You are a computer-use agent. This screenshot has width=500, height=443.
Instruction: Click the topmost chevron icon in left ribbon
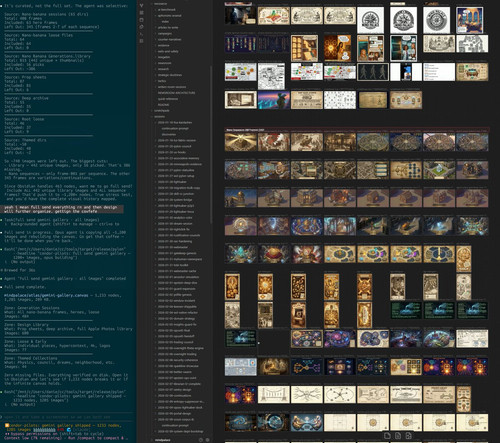click(x=141, y=6)
